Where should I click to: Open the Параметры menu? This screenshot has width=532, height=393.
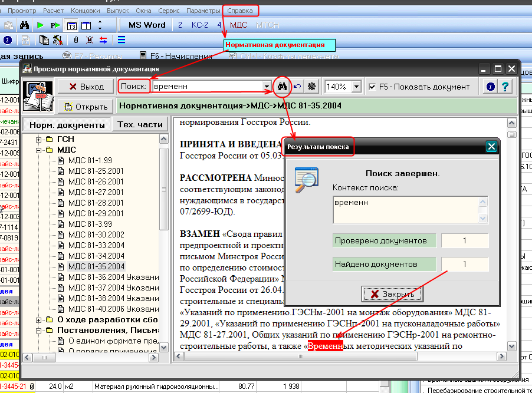(x=203, y=11)
